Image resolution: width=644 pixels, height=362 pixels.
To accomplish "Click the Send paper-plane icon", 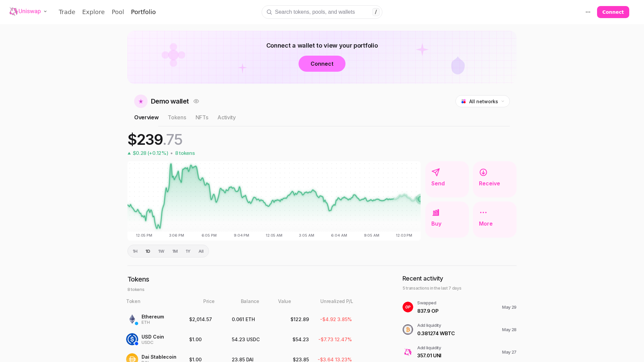I will point(436,172).
